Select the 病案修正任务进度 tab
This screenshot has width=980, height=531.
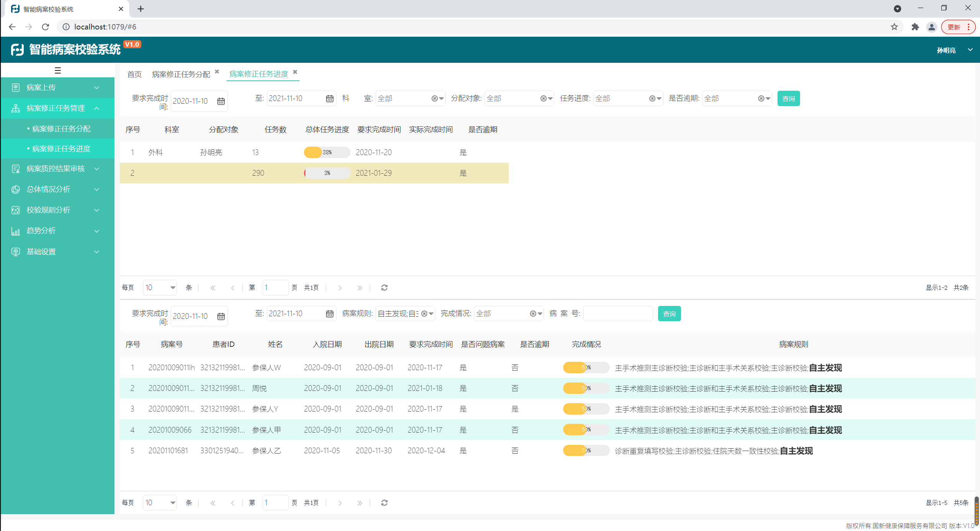(259, 74)
